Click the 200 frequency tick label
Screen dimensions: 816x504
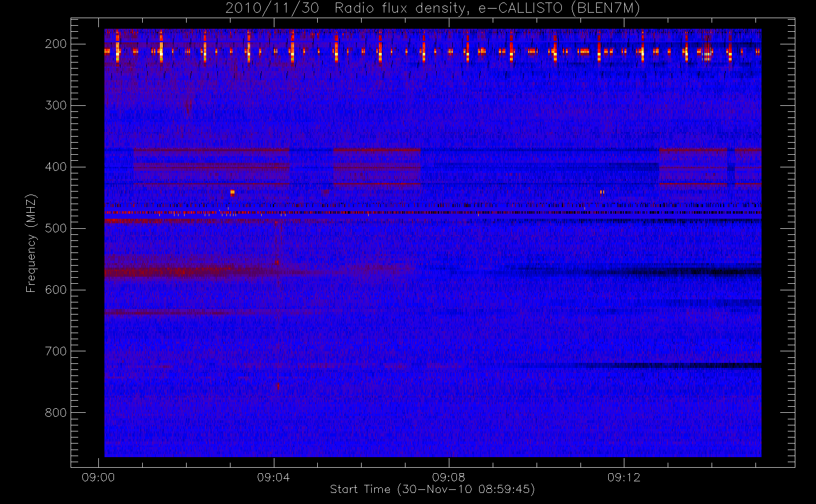56,44
